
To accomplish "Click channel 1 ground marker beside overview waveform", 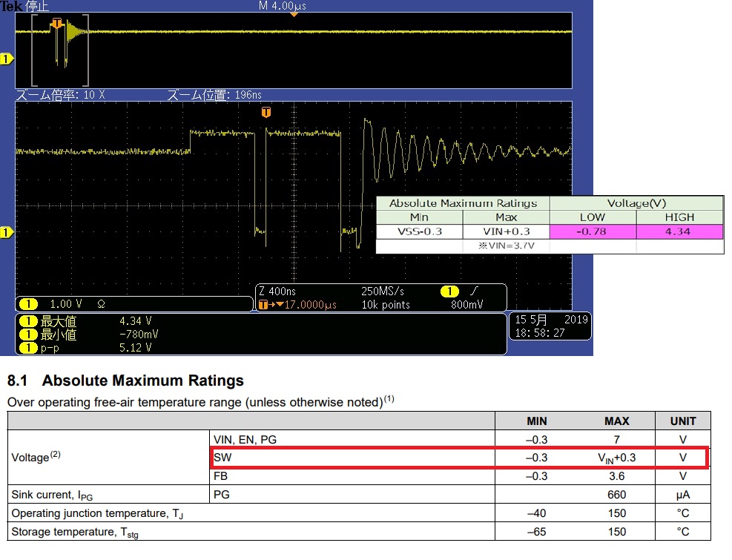I will [7, 59].
